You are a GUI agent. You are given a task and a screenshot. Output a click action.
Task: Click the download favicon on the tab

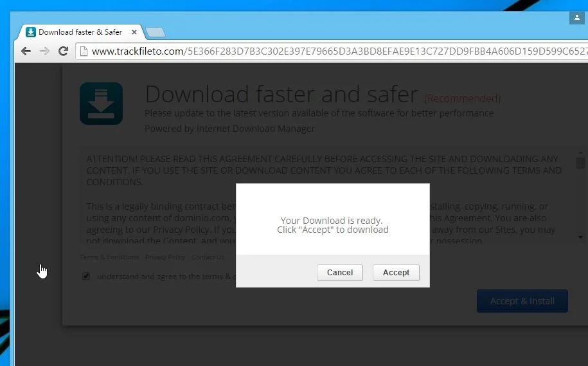(31, 32)
